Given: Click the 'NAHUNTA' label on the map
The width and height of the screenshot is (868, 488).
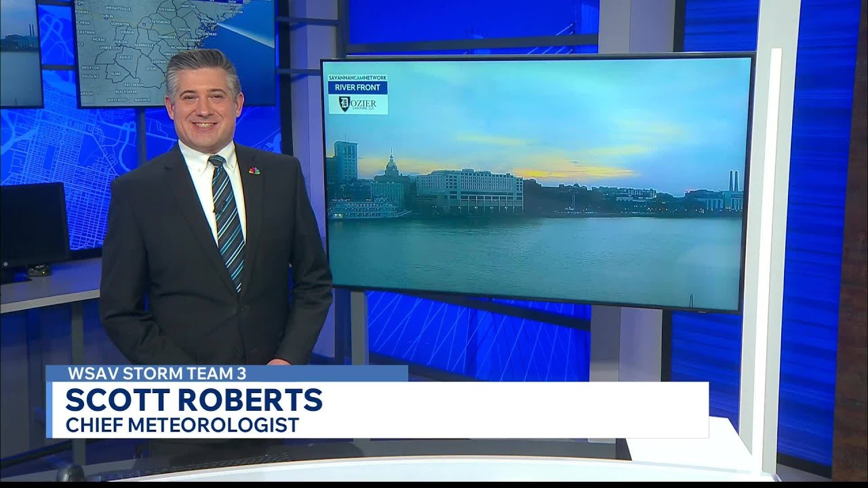Looking at the screenshot, I should point(142,100).
